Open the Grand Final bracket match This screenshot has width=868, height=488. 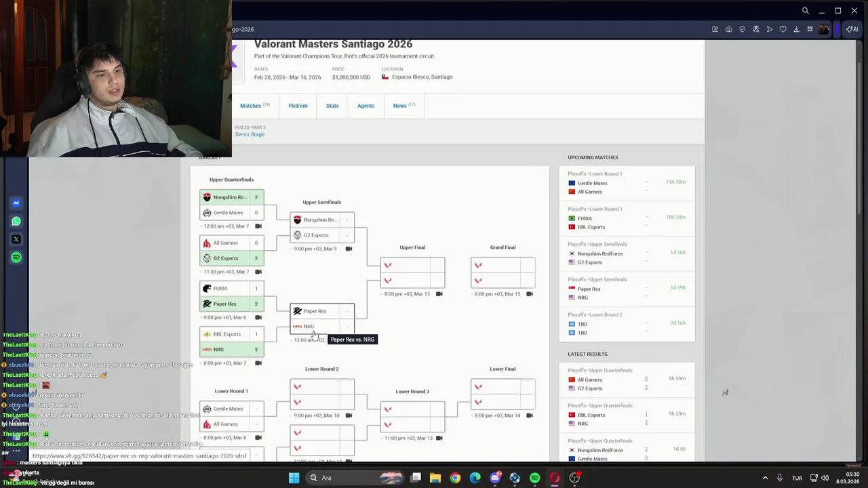[502, 272]
